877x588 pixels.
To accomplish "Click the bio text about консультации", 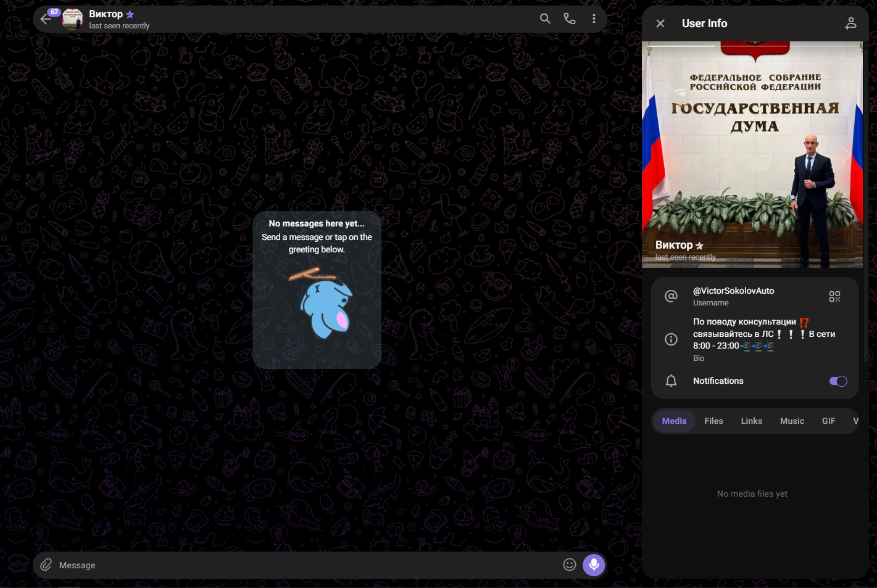I will tap(764, 334).
